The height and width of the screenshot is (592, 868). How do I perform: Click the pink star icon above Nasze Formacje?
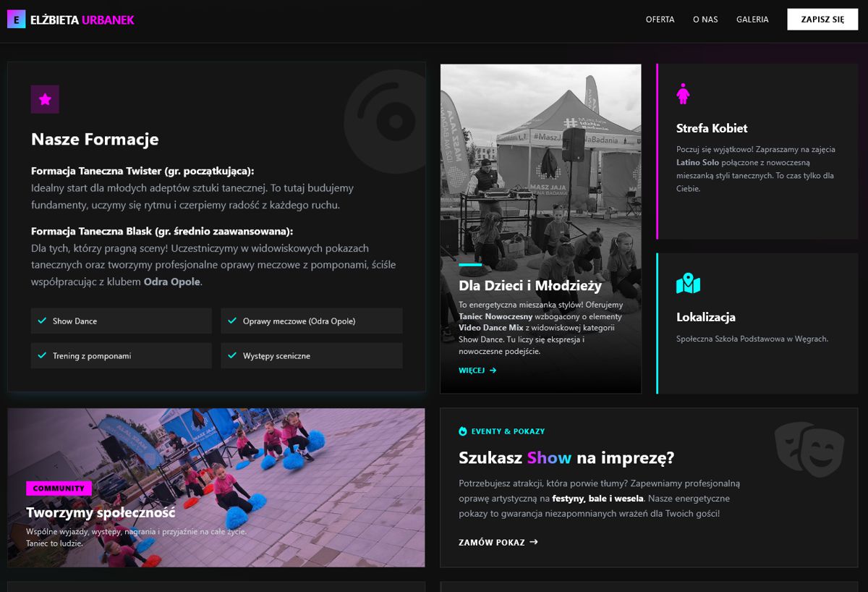(x=45, y=99)
